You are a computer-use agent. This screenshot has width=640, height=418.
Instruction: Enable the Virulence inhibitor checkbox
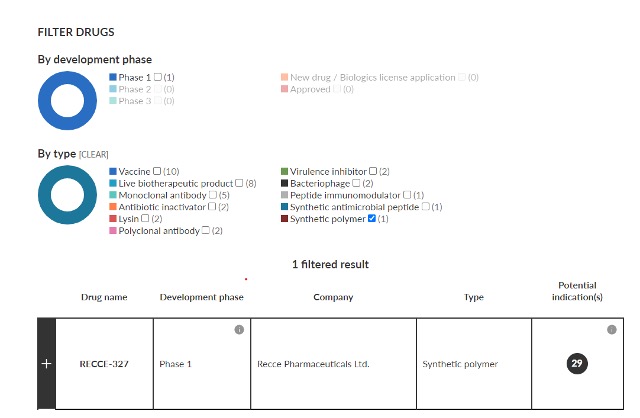pyautogui.click(x=373, y=172)
